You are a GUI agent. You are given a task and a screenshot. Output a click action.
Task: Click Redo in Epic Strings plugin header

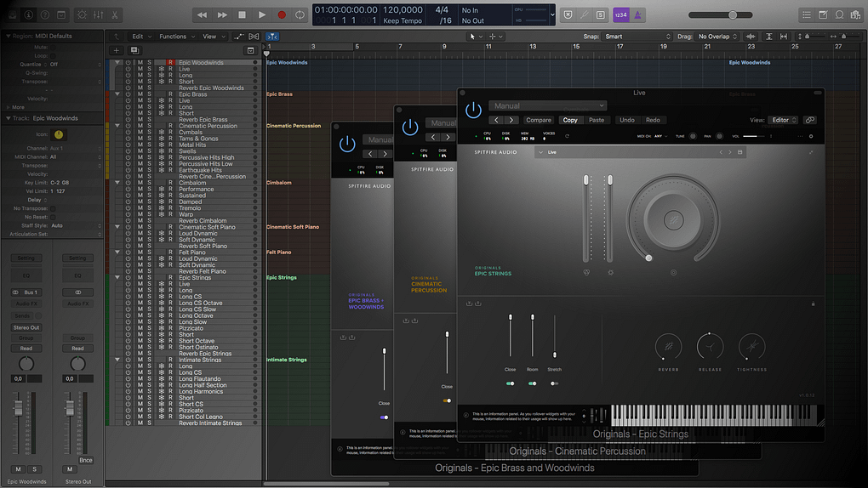[x=653, y=120]
